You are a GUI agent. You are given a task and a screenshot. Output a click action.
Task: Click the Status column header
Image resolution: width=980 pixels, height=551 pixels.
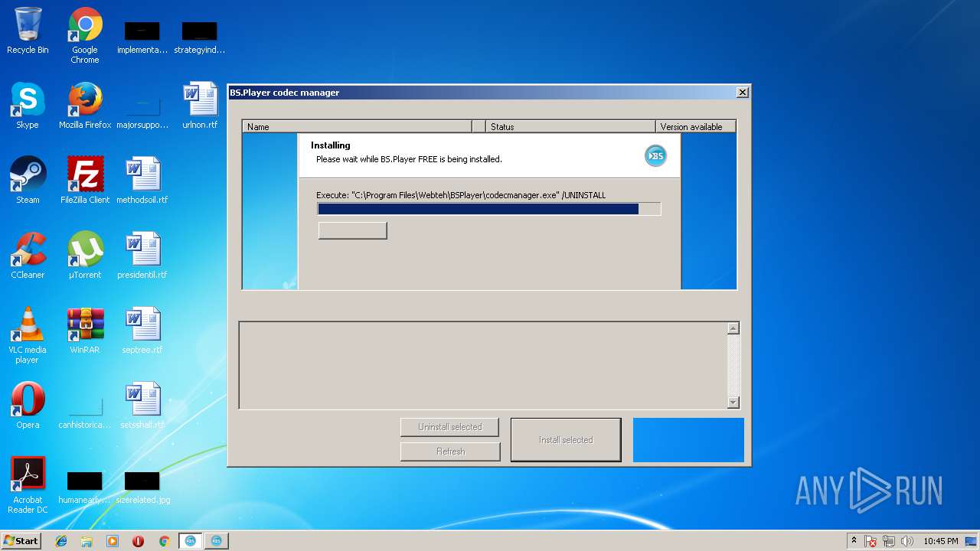570,126
